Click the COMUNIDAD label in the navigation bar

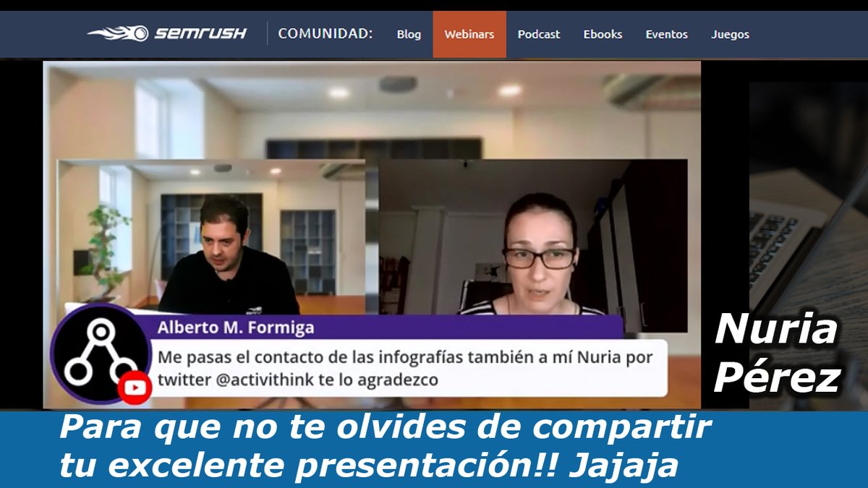326,32
